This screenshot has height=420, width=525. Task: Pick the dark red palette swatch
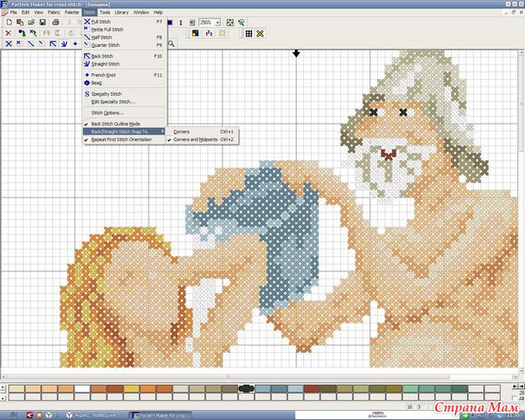point(312,389)
